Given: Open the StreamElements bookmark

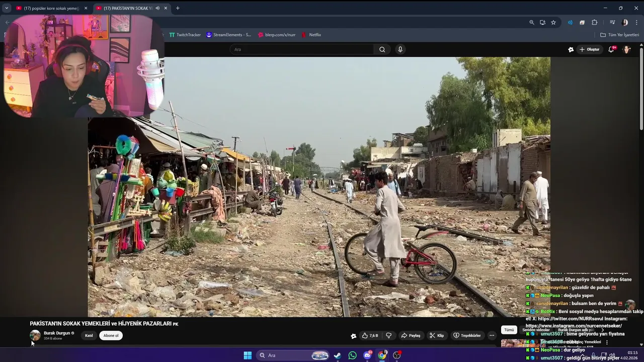Looking at the screenshot, I should click(x=228, y=35).
